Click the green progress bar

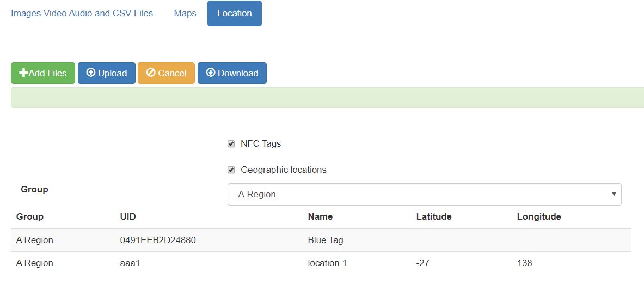[327, 98]
